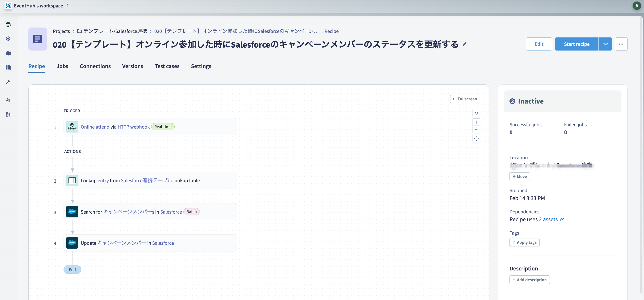Expand the Start recipe dropdown arrow
The image size is (644, 300).
pos(605,44)
